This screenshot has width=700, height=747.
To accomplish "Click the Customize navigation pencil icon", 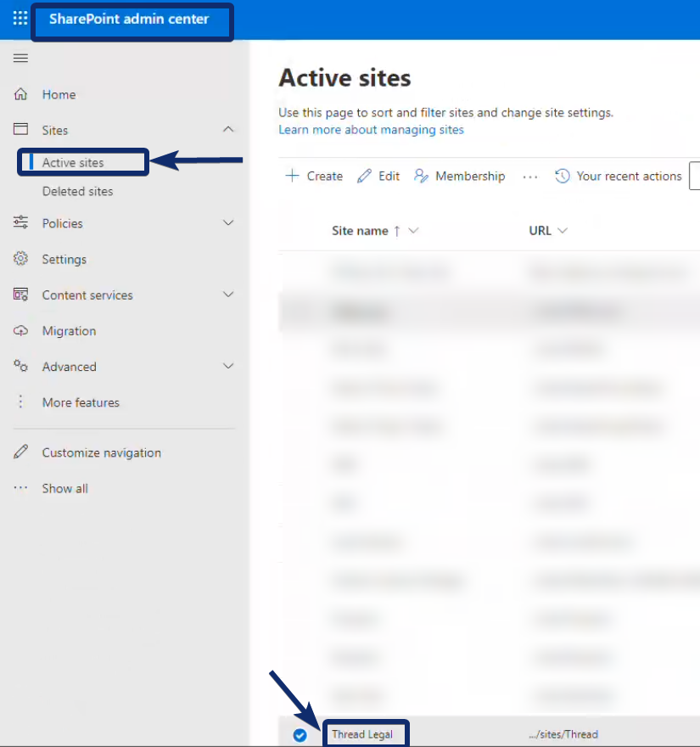I will click(x=20, y=452).
